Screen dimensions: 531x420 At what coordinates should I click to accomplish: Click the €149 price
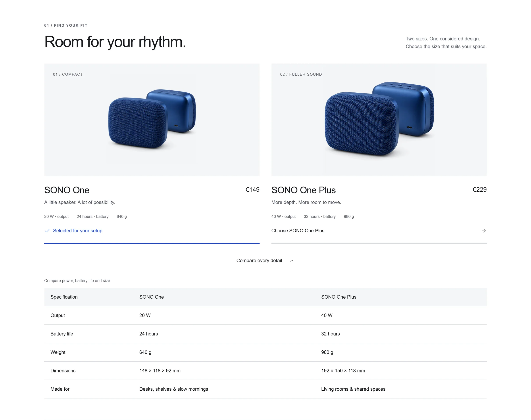[252, 190]
